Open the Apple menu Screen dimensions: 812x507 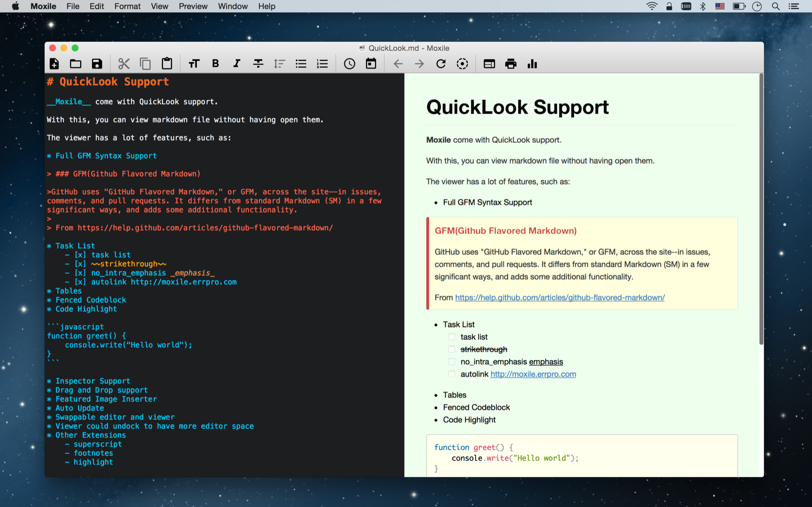(x=15, y=6)
